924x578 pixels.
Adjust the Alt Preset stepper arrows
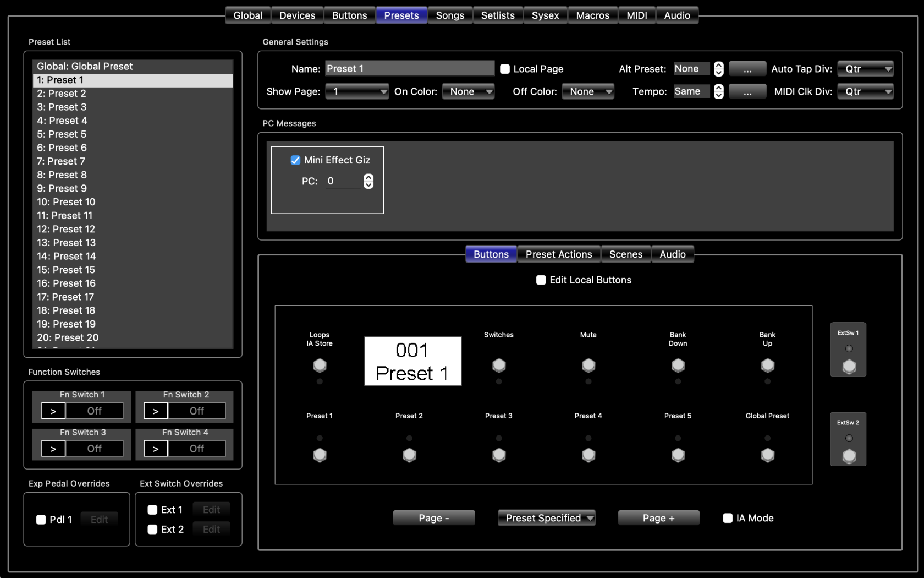click(718, 69)
